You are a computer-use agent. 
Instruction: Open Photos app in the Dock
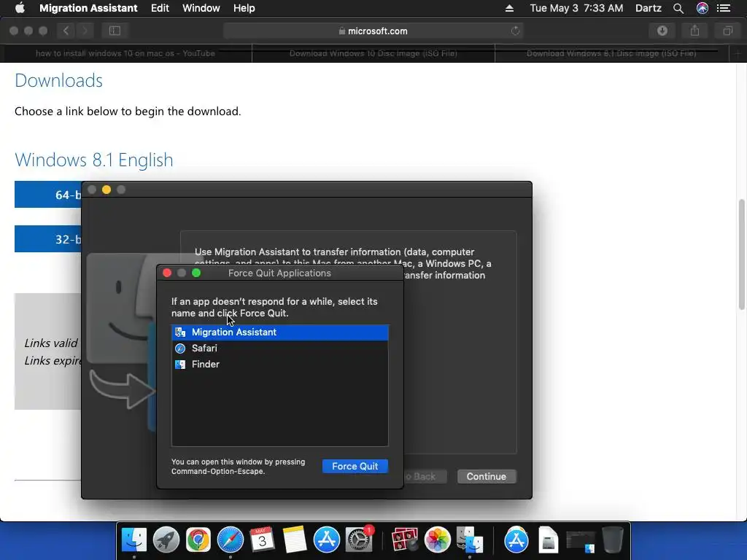pyautogui.click(x=437, y=540)
